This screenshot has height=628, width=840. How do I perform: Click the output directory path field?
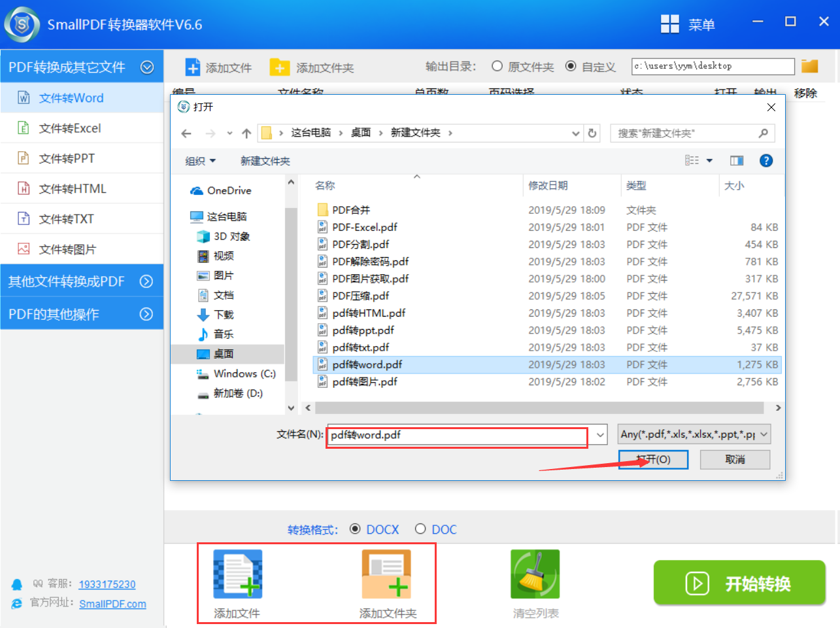coord(713,66)
